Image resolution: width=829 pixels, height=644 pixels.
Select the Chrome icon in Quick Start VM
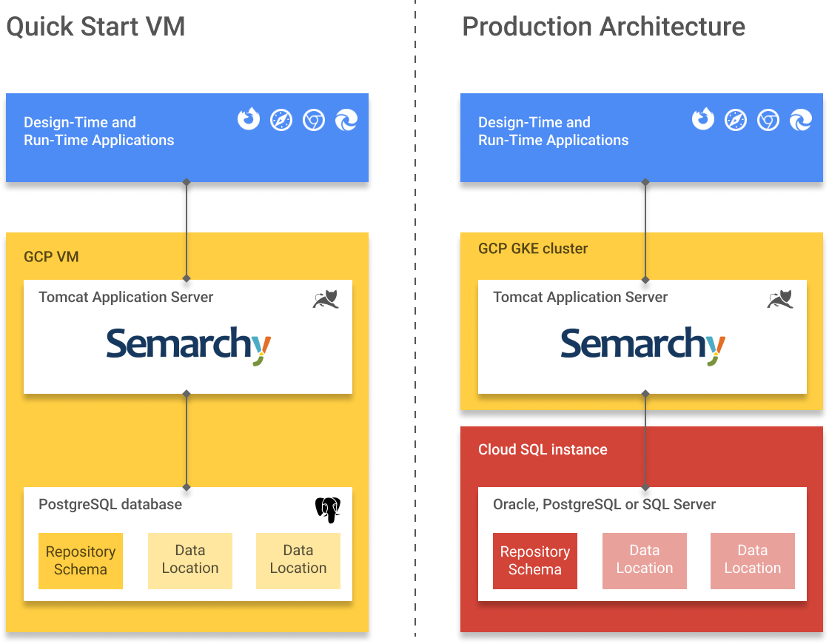314,120
